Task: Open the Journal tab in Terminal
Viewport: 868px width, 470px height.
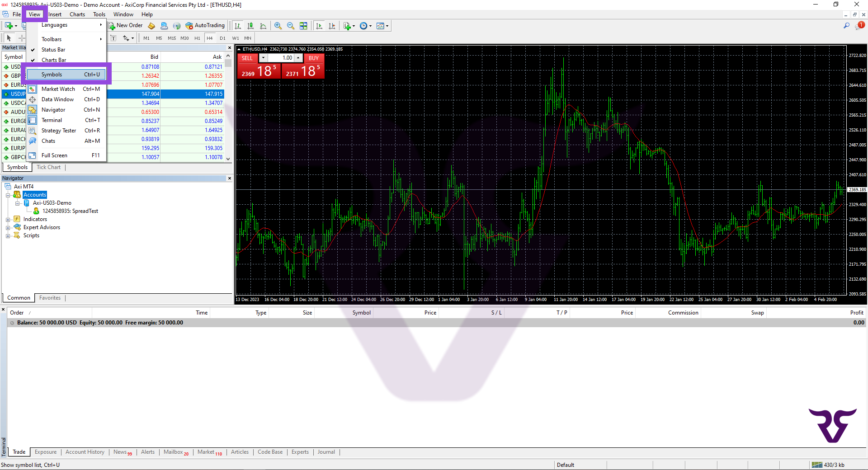Action: pyautogui.click(x=326, y=452)
